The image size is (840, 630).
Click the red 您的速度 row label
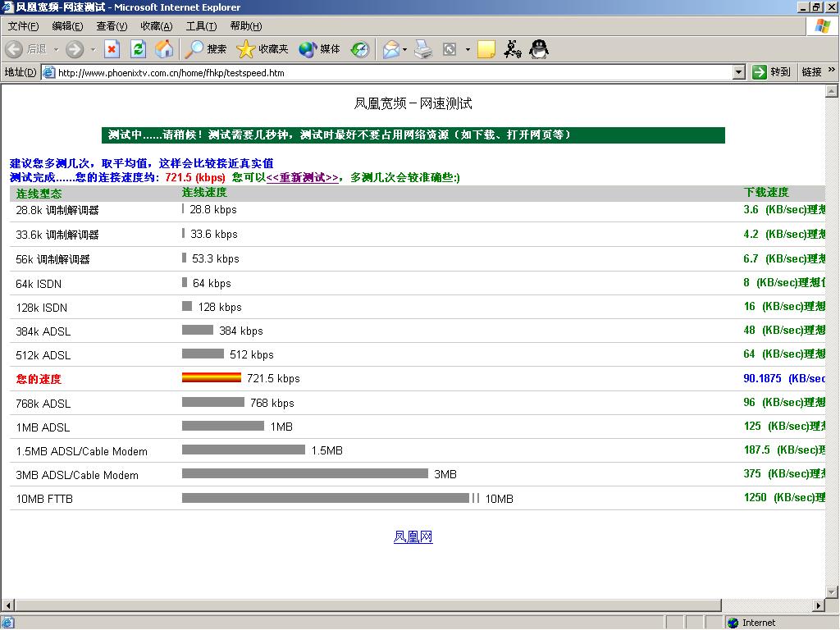tap(39, 379)
